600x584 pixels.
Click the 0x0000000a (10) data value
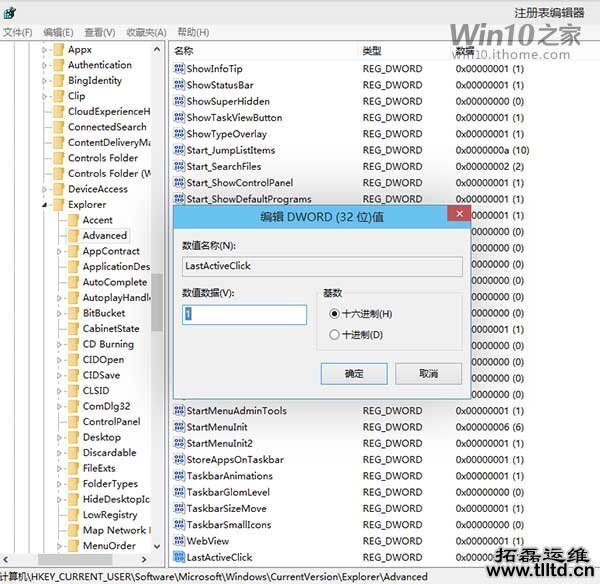click(x=492, y=150)
